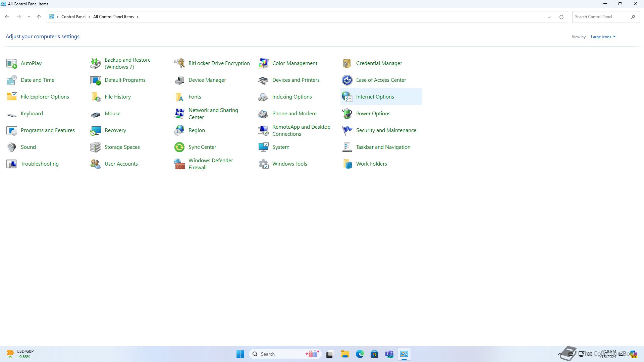Open the USD/GBP widget

coord(20,354)
